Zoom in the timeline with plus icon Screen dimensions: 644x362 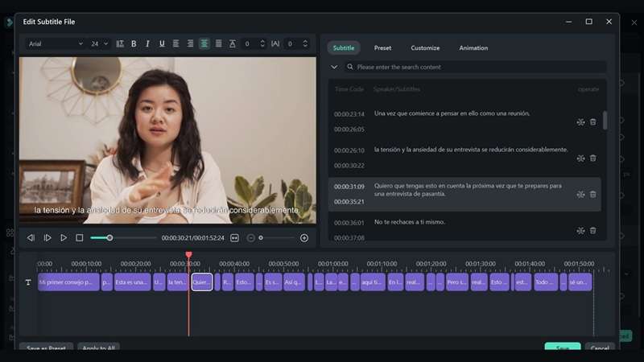pos(304,238)
